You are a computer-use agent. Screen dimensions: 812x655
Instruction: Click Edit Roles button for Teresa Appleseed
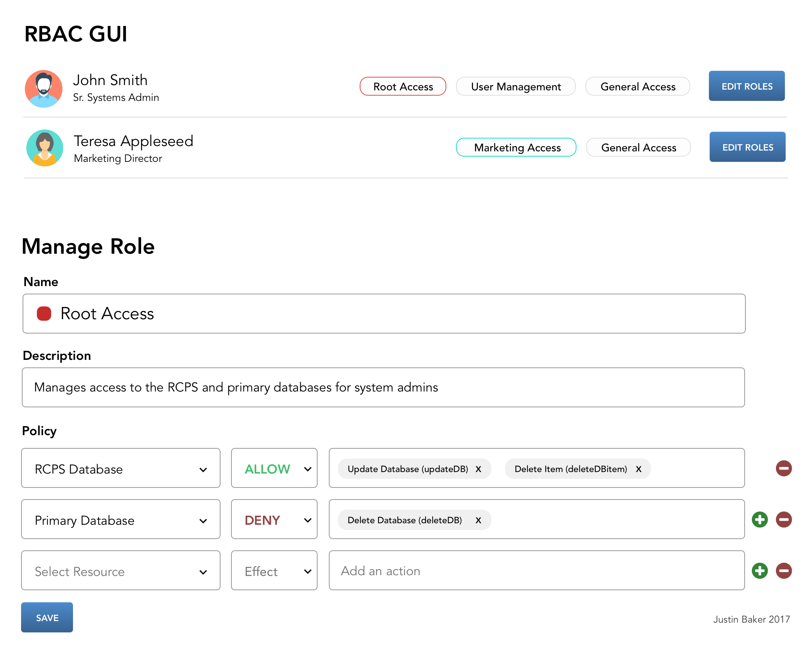tap(747, 146)
